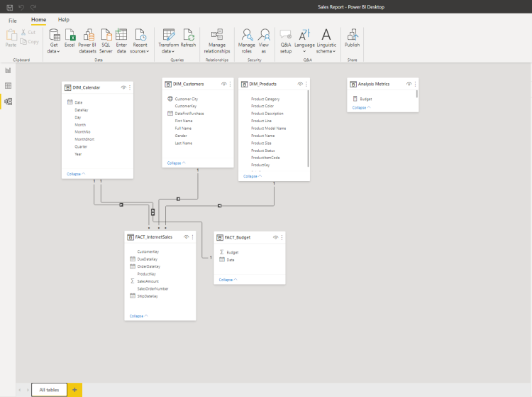532x397 pixels.
Task: Select Budget measure in Analysis Metrics
Action: pyautogui.click(x=366, y=99)
